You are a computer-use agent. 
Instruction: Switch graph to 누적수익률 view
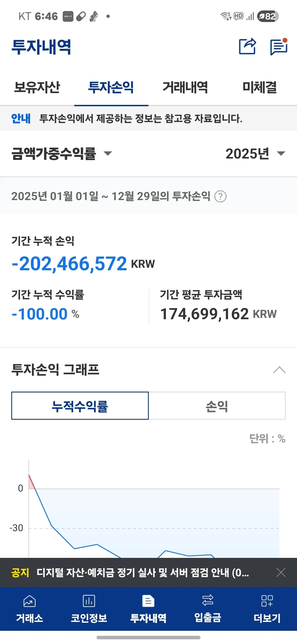pos(80,406)
